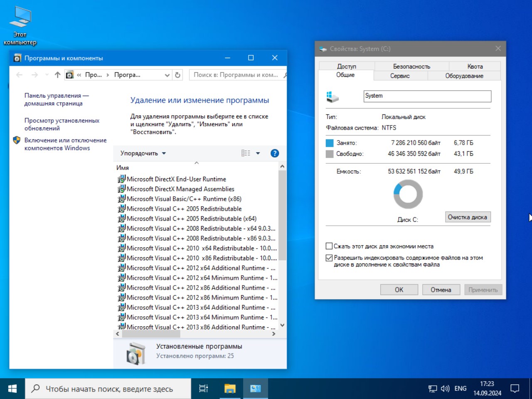
Task: Click the System disk name field
Action: point(427,96)
